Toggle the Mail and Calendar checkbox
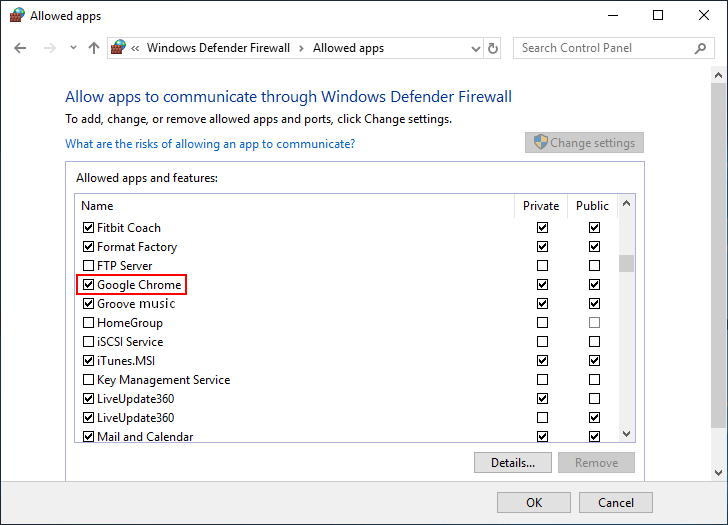Viewport: 728px width, 525px height. click(88, 437)
